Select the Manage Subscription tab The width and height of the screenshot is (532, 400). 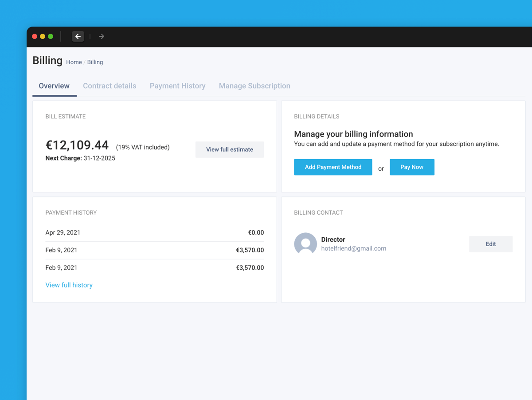tap(254, 86)
